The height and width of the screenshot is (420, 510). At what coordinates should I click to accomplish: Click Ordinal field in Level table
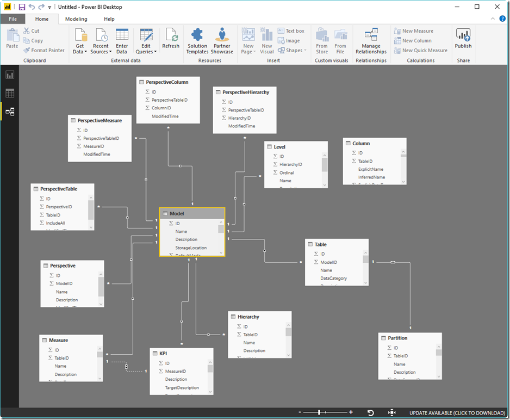click(287, 173)
